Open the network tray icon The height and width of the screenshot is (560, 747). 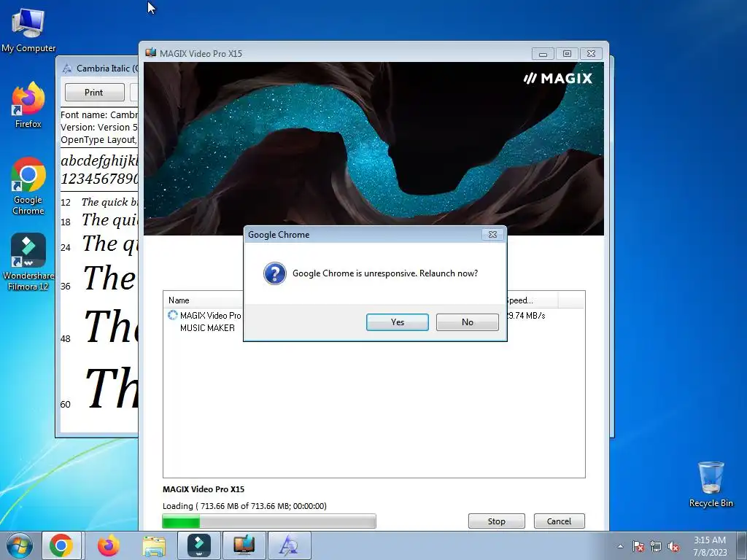(656, 546)
